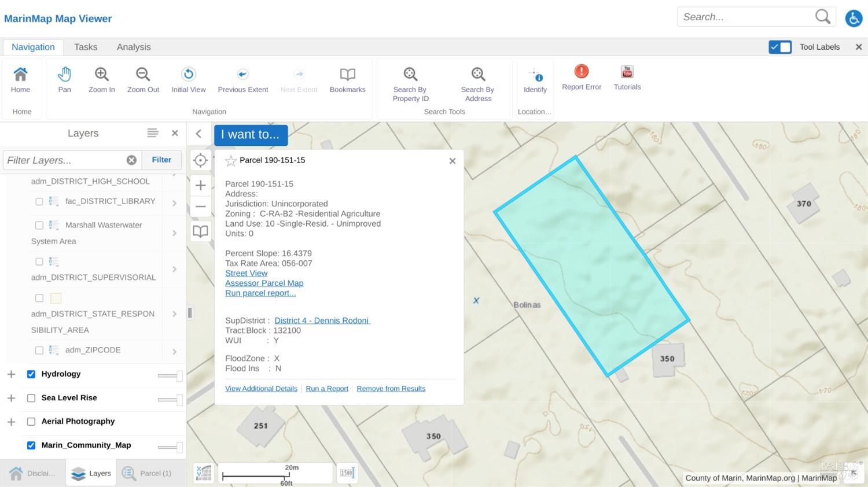Image resolution: width=868 pixels, height=487 pixels.
Task: Switch to the Analysis tab
Action: click(x=134, y=47)
